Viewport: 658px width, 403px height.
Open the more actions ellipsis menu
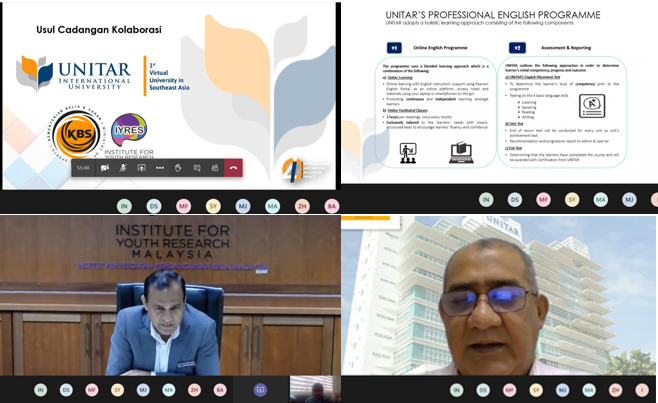[x=159, y=168]
